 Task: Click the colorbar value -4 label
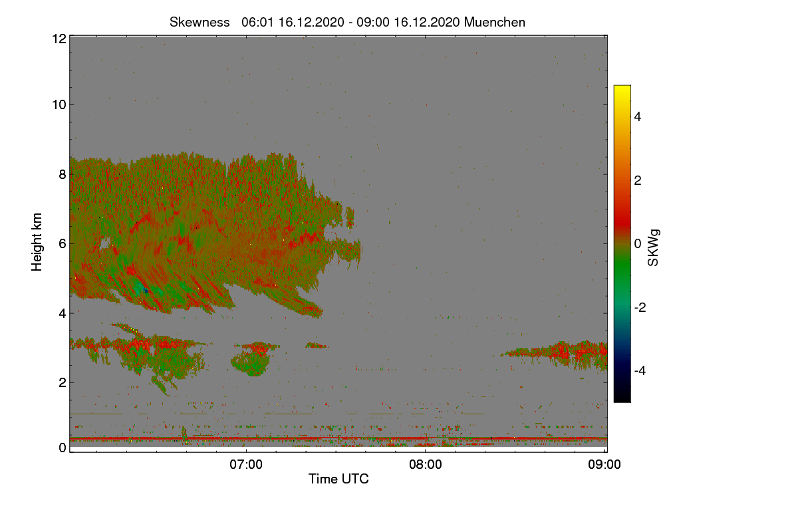640,370
